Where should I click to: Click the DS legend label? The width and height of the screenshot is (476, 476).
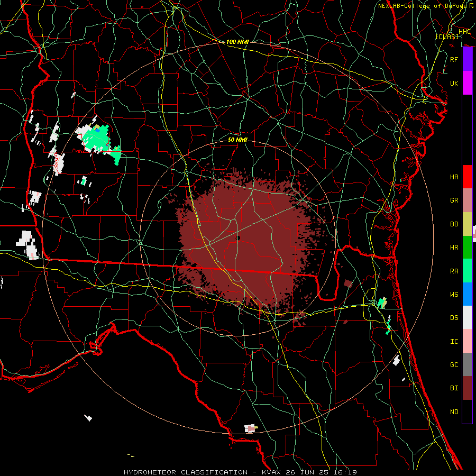[x=454, y=318]
